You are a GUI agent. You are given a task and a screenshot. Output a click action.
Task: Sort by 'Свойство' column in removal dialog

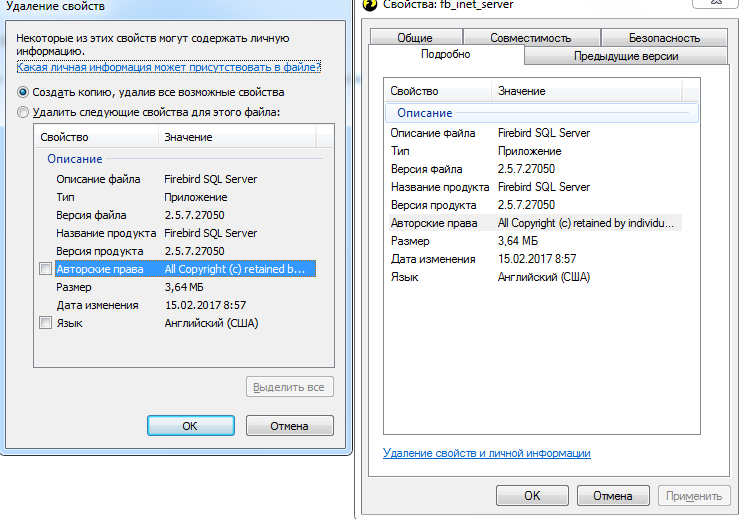96,137
